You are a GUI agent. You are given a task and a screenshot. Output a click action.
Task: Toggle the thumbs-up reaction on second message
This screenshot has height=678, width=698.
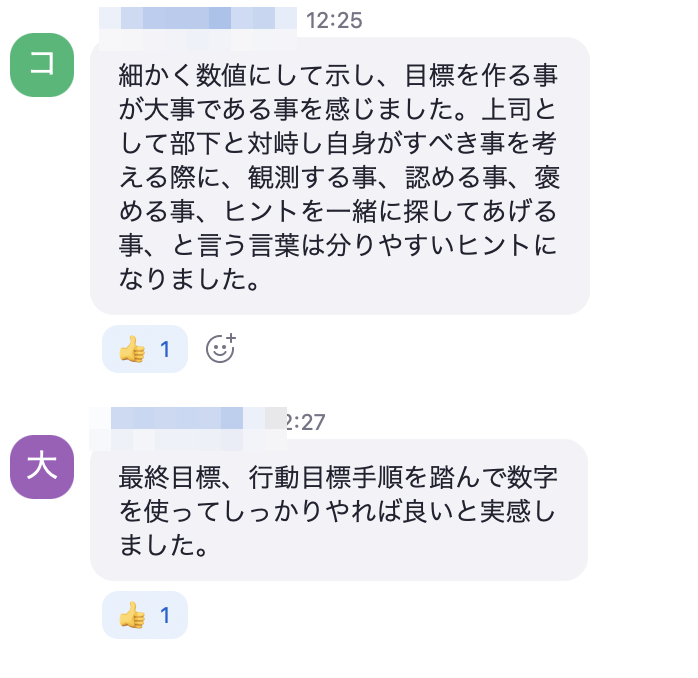coord(145,615)
